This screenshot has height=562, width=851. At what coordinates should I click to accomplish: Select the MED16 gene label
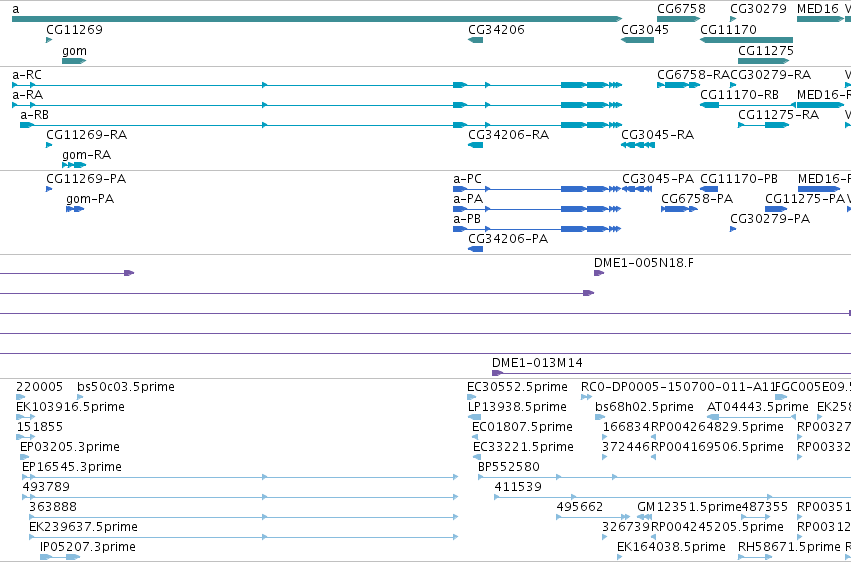(818, 9)
